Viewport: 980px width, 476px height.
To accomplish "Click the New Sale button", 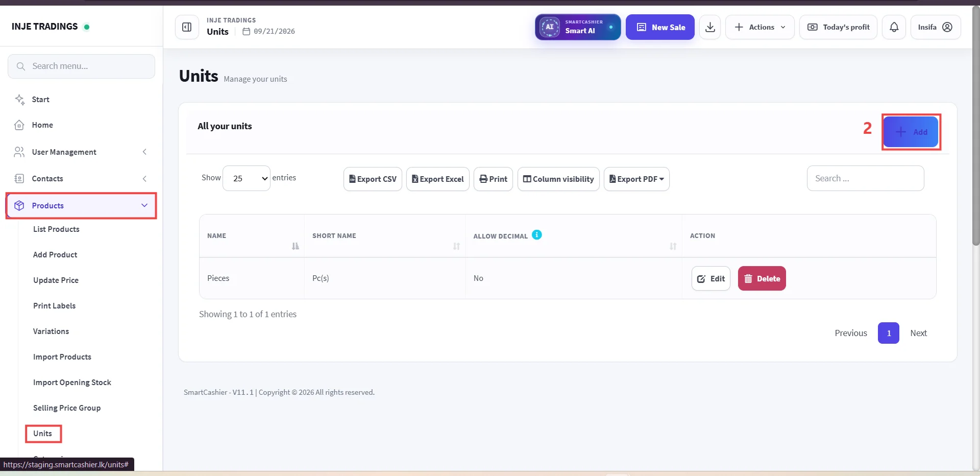I will (660, 27).
